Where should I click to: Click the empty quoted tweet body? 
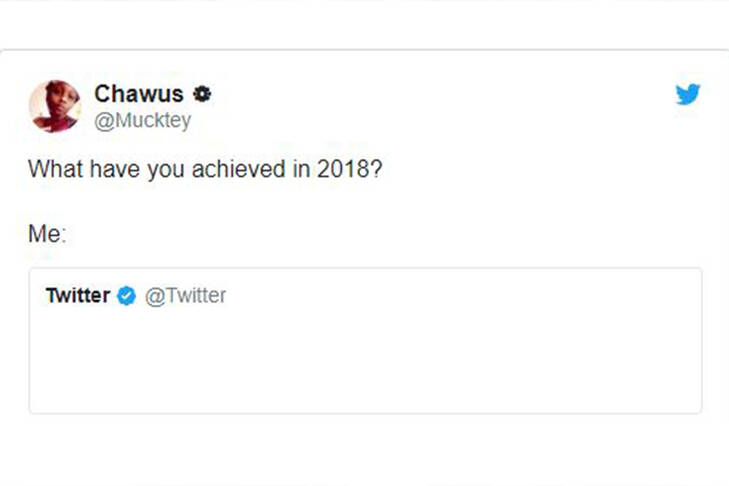pyautogui.click(x=365, y=360)
